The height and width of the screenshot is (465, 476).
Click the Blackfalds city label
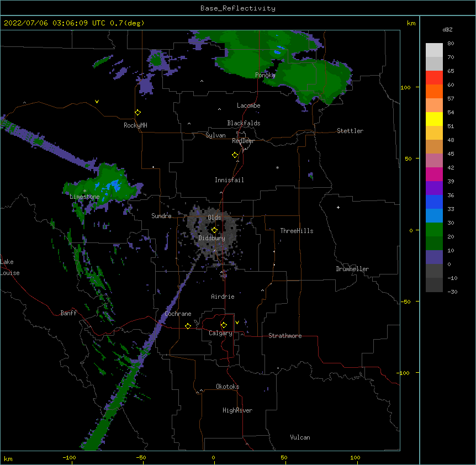coord(244,123)
